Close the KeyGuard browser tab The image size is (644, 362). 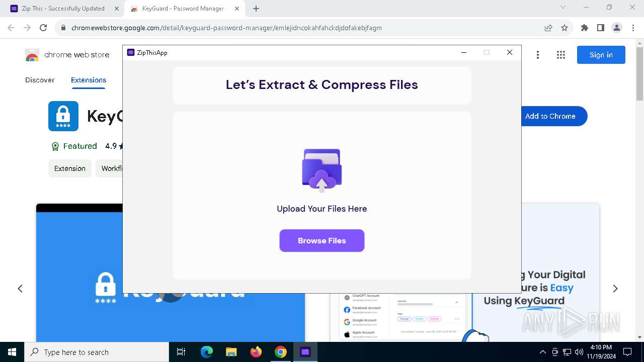coord(237,9)
